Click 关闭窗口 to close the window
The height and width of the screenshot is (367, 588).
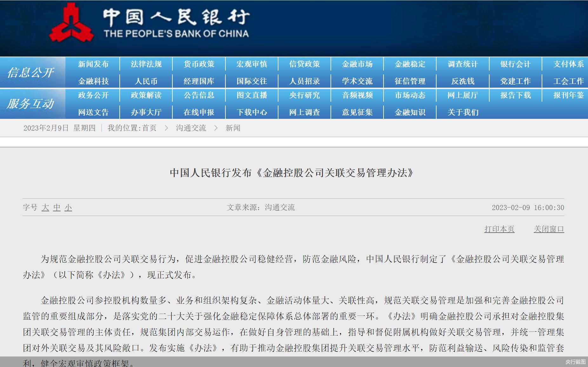pyautogui.click(x=549, y=229)
